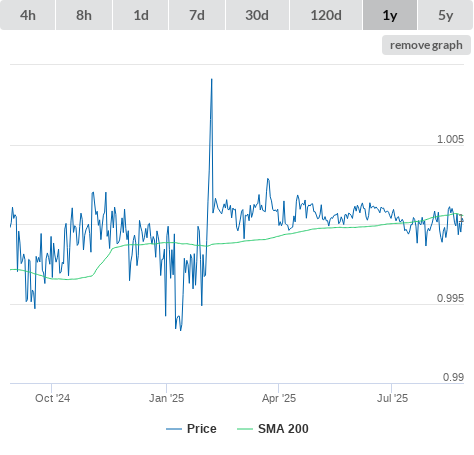Click the Apr '25 axis tick label
Screen dimensions: 474x455
279,398
